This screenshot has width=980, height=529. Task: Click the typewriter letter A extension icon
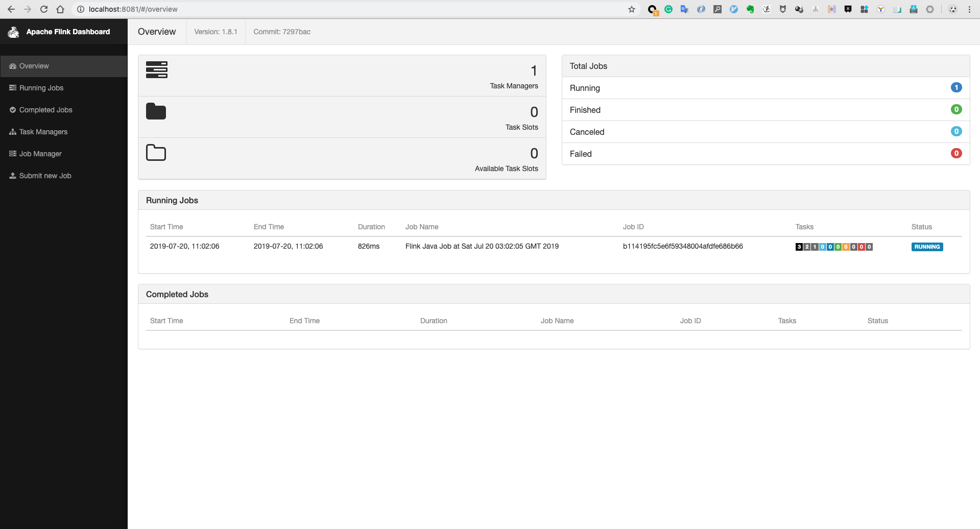coord(914,9)
